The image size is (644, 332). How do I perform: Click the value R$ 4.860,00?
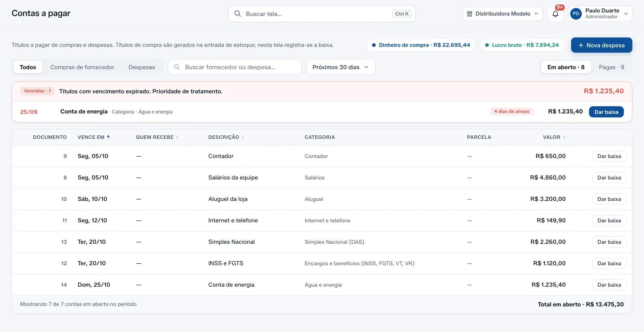click(548, 178)
